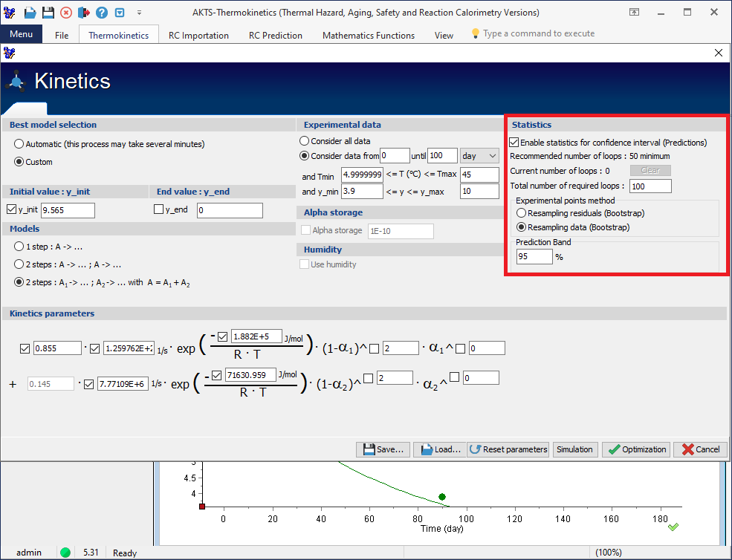
Task: Choose Resampling residuals (Bootstrap) method
Action: pyautogui.click(x=520, y=213)
